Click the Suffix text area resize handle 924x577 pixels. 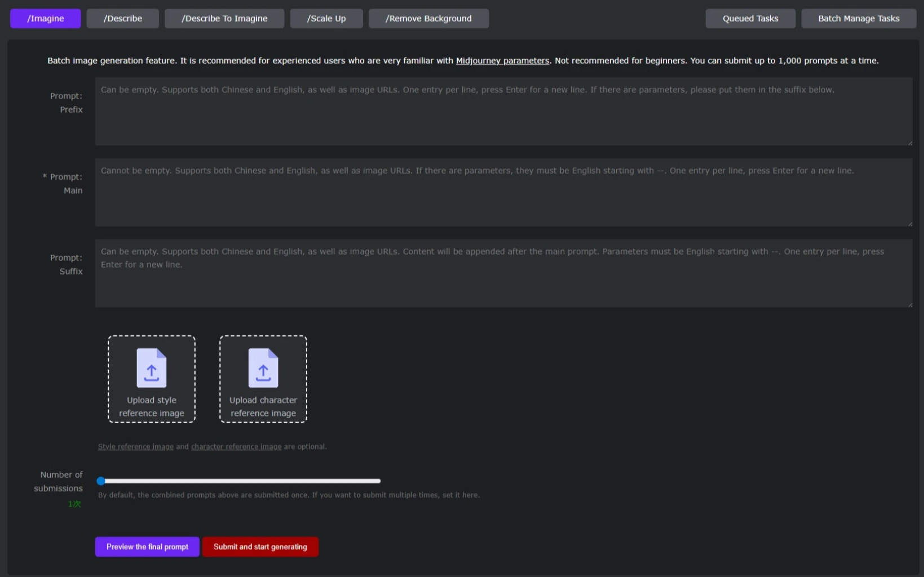click(909, 304)
